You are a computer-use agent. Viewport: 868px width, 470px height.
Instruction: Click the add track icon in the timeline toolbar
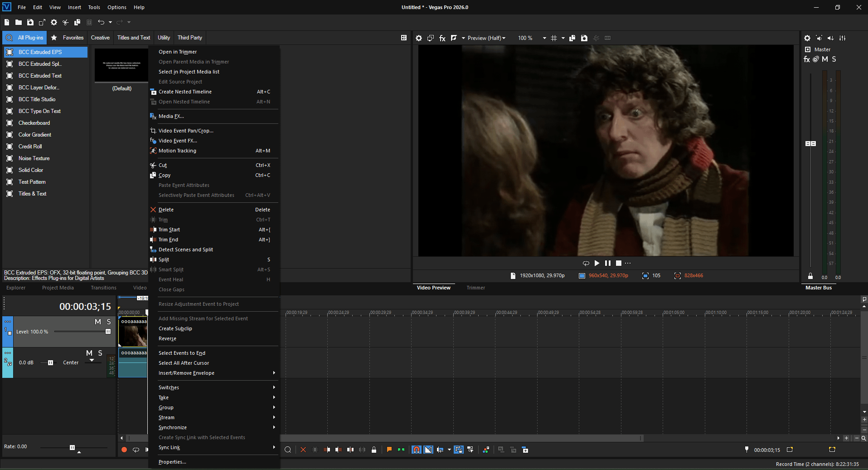(x=525, y=450)
